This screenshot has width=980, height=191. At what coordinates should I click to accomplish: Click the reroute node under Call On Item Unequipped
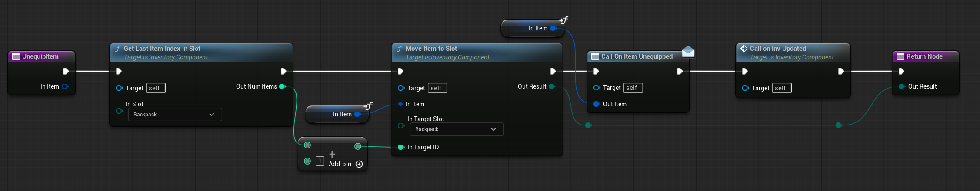coord(588,125)
